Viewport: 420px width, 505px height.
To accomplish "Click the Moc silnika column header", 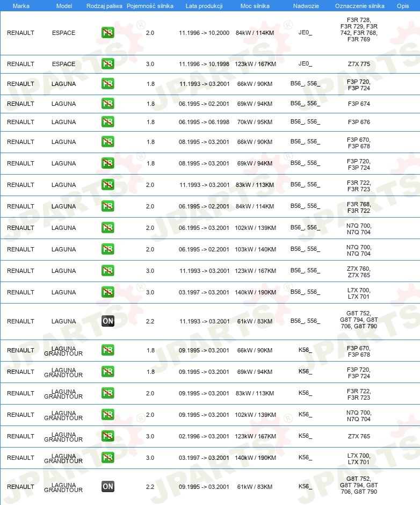I will point(255,6).
